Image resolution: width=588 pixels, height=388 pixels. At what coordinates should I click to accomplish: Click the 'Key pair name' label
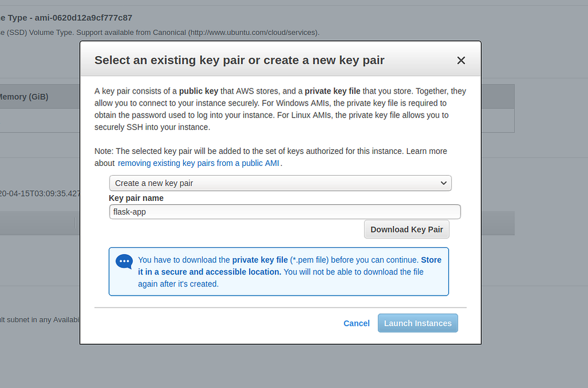(x=136, y=198)
